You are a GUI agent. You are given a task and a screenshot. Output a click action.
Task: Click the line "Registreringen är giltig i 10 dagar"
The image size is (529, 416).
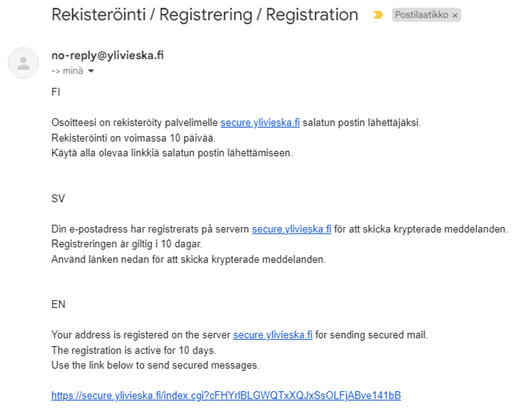pyautogui.click(x=127, y=244)
